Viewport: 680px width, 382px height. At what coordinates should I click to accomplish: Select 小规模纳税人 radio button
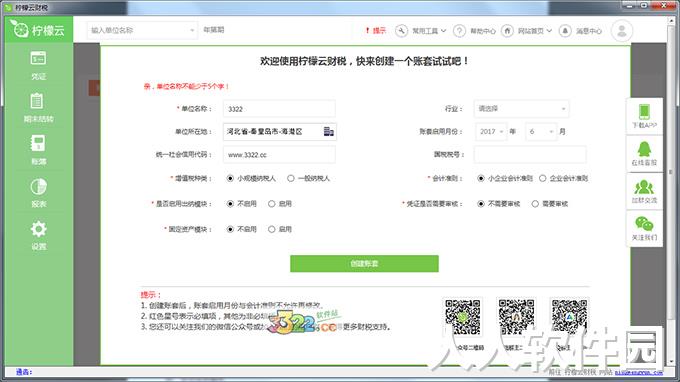[230, 178]
